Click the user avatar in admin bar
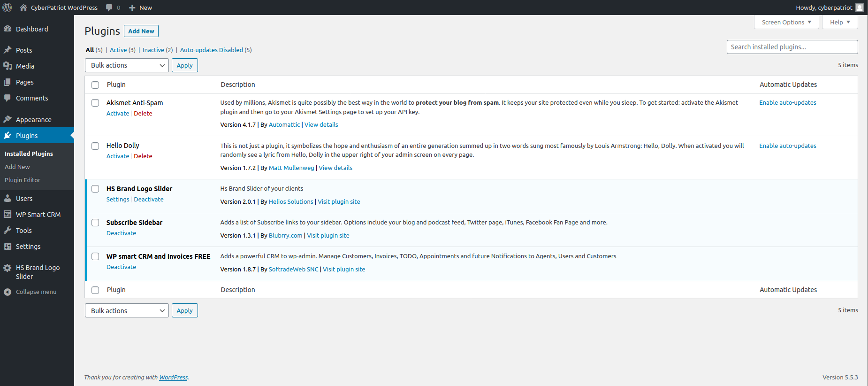Image resolution: width=868 pixels, height=386 pixels. (x=859, y=8)
